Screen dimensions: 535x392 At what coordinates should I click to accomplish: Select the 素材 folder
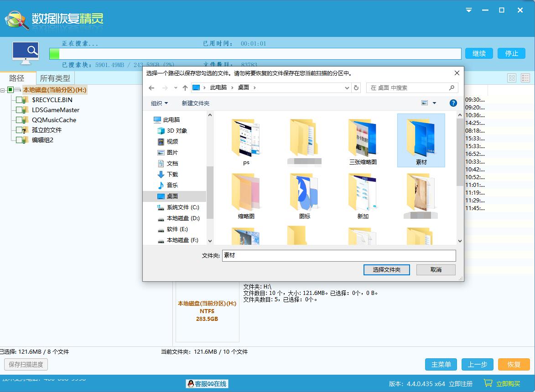[x=421, y=140]
